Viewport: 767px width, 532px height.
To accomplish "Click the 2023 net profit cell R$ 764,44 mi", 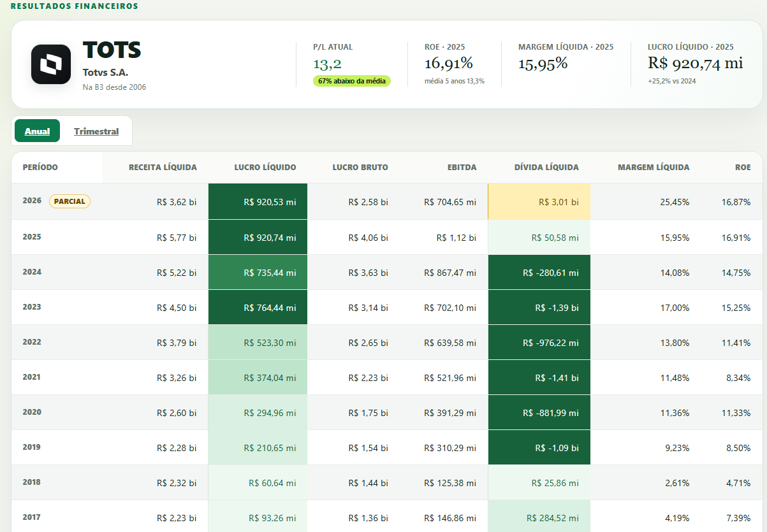I will click(x=258, y=307).
